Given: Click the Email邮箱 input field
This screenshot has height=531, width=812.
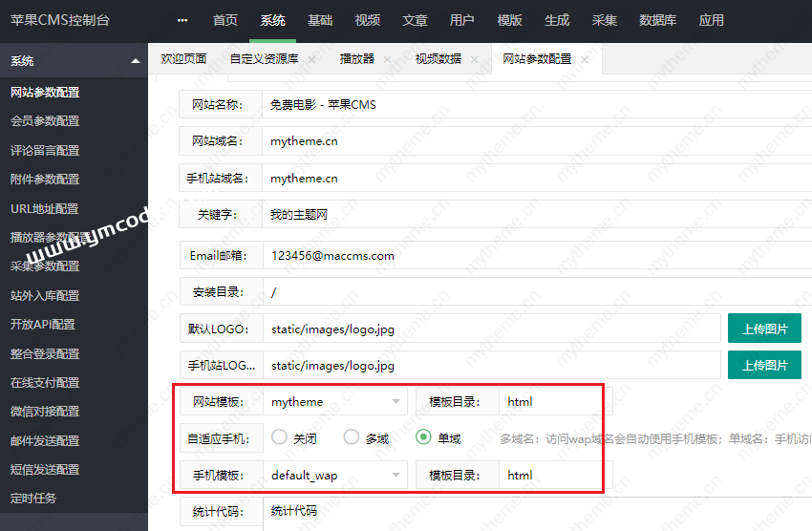Looking at the screenshot, I should (525, 256).
